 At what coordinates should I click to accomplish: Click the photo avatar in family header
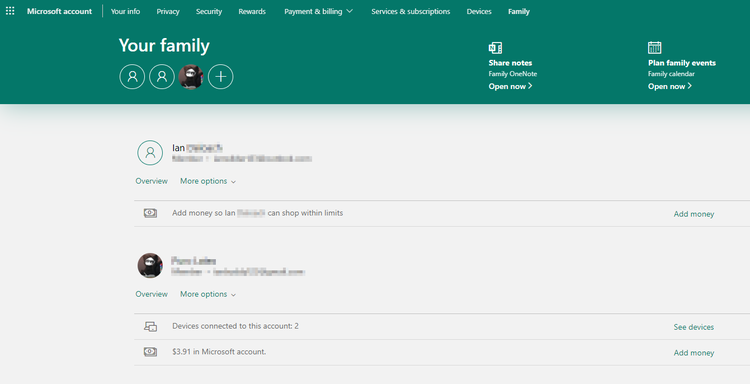click(191, 77)
